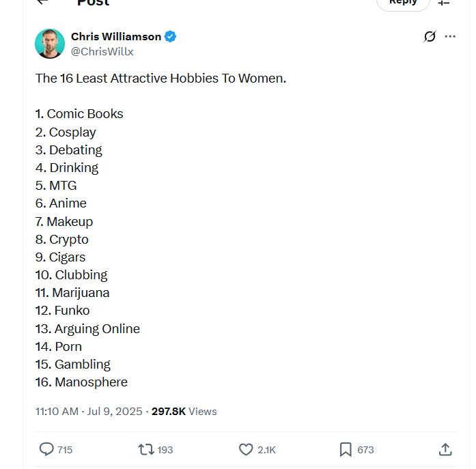The height and width of the screenshot is (469, 476).
Task: Open the post timestamp Jul 9, 2025
Action: click(89, 412)
